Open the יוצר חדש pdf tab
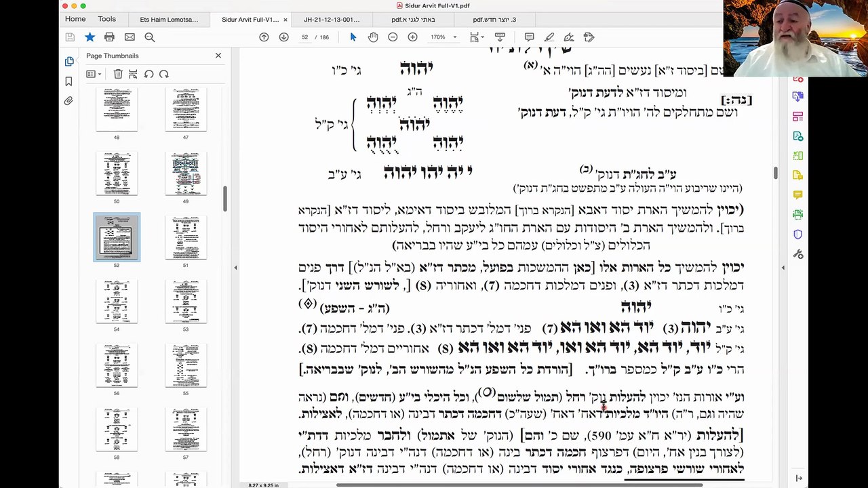The width and height of the screenshot is (868, 488). 494,20
